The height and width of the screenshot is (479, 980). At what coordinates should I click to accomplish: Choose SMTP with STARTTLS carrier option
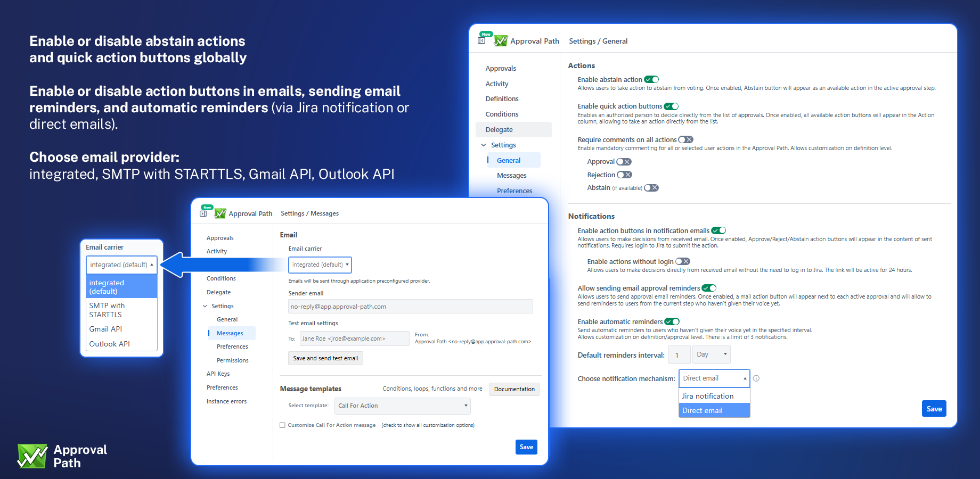click(122, 310)
